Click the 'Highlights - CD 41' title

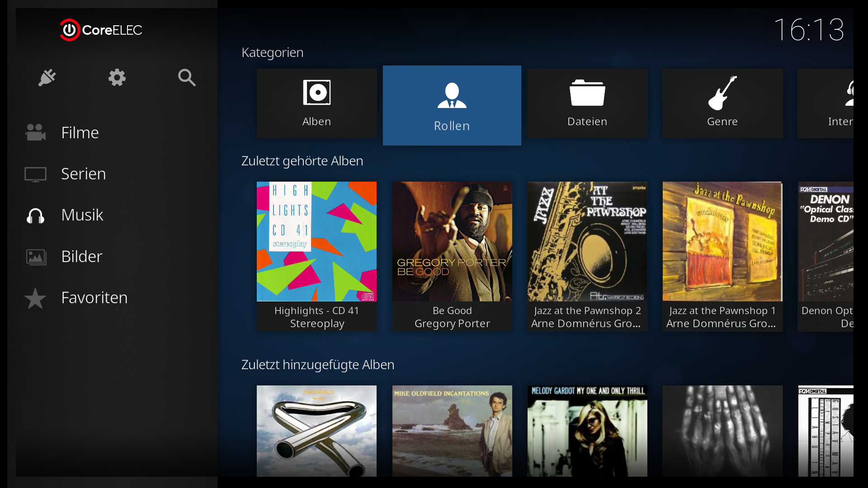click(317, 311)
